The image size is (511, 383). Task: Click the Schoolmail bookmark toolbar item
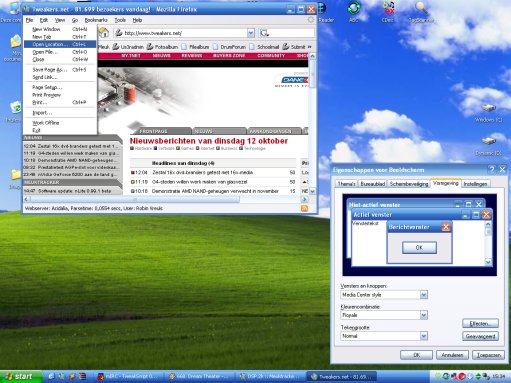[x=264, y=47]
